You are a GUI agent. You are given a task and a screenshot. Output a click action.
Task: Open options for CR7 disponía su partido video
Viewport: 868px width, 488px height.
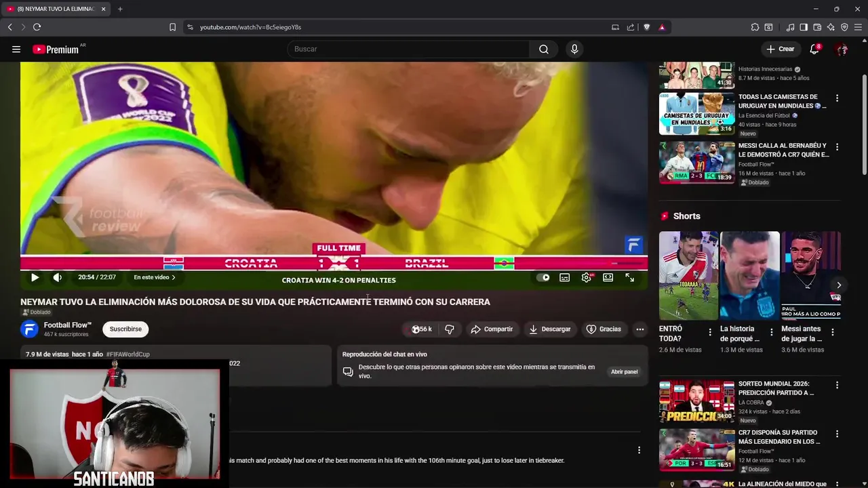pyautogui.click(x=837, y=434)
